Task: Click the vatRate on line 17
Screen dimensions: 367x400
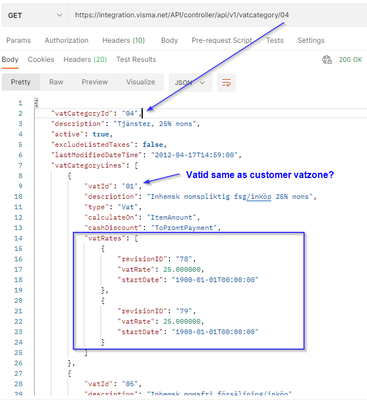Action: (161, 269)
